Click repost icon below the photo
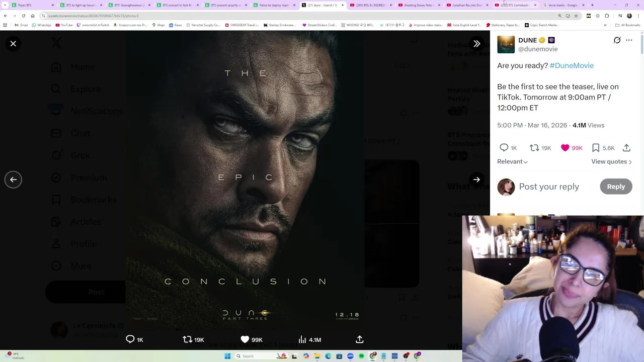 (187, 339)
